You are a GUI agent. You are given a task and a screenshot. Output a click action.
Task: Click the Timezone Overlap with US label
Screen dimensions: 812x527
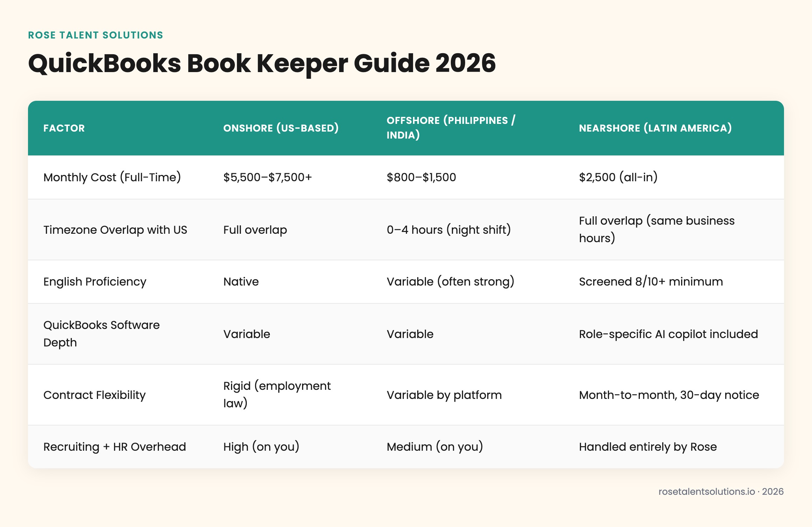pos(115,230)
